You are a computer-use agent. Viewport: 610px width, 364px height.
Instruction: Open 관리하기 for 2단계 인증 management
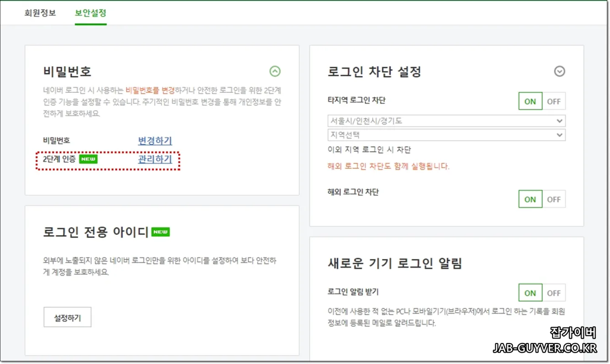click(156, 160)
